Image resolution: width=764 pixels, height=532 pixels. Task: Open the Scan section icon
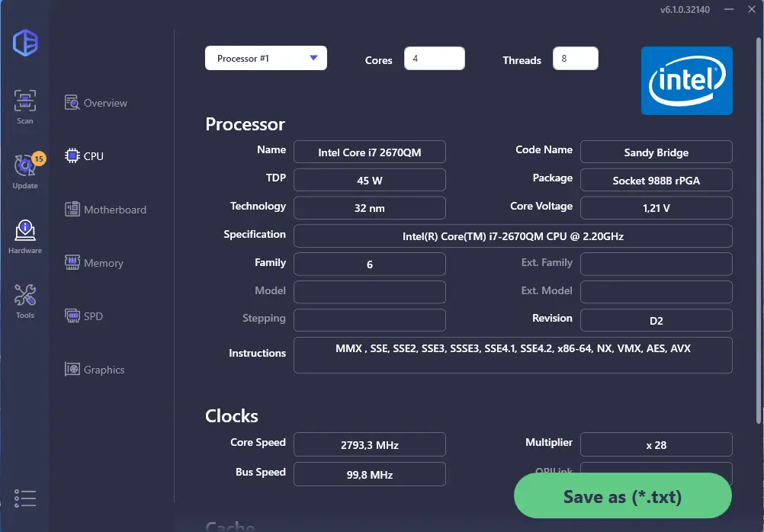(x=25, y=107)
